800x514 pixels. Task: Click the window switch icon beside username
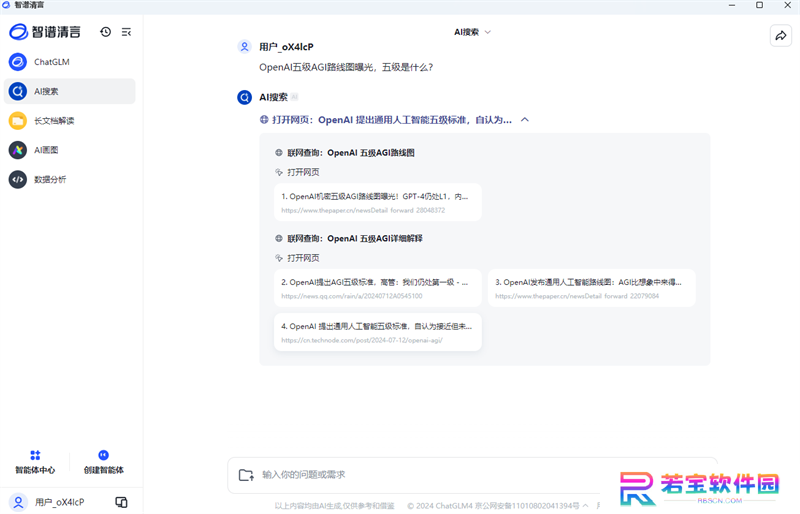(x=121, y=502)
